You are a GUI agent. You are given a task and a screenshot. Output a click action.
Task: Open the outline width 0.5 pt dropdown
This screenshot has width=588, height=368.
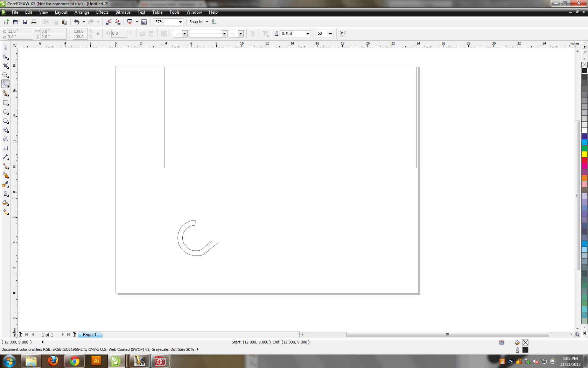pyautogui.click(x=308, y=34)
